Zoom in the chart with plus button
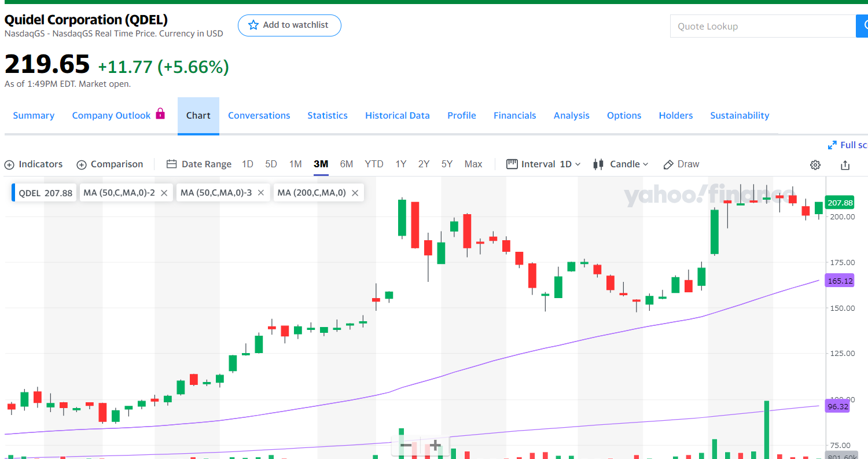 coord(435,445)
